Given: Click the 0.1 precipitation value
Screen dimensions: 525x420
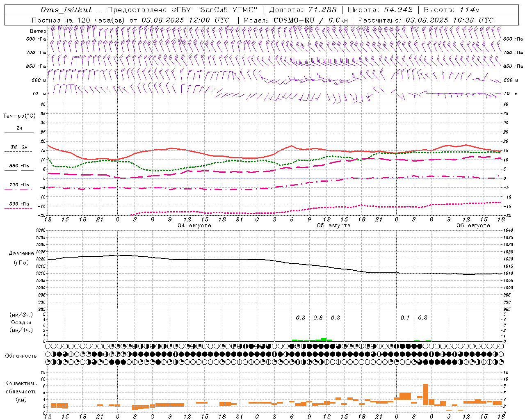Looking at the screenshot, I should 405,317.
